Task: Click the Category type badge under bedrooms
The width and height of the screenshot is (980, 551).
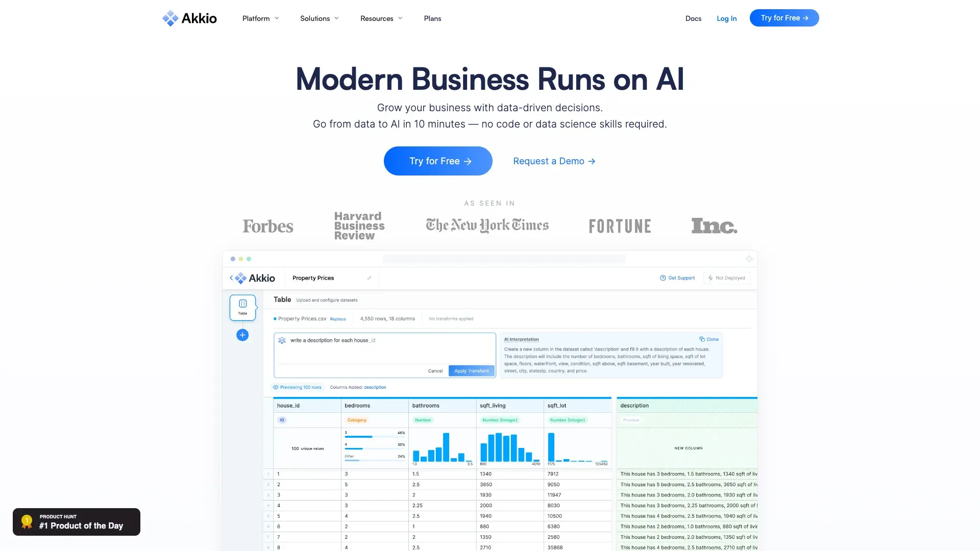Action: [x=357, y=420]
